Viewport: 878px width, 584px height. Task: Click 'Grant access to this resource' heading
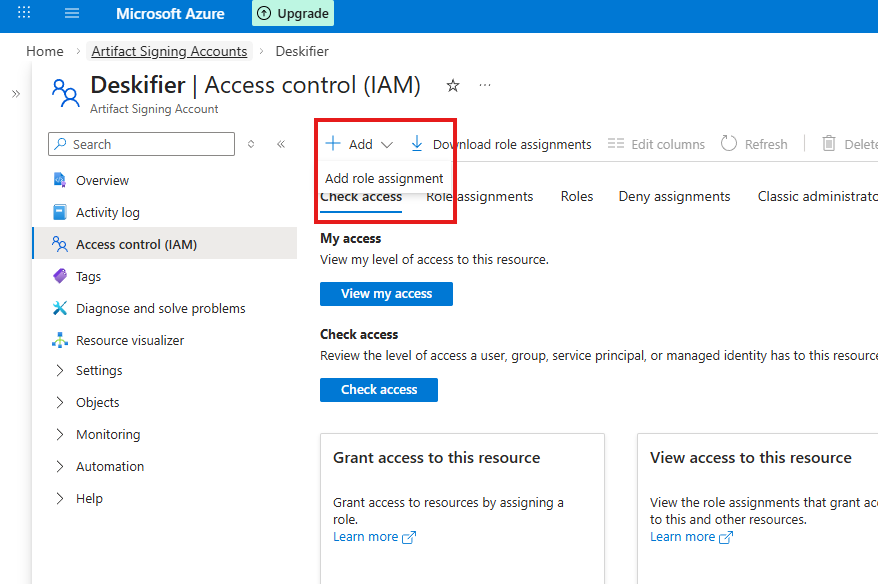coord(436,458)
